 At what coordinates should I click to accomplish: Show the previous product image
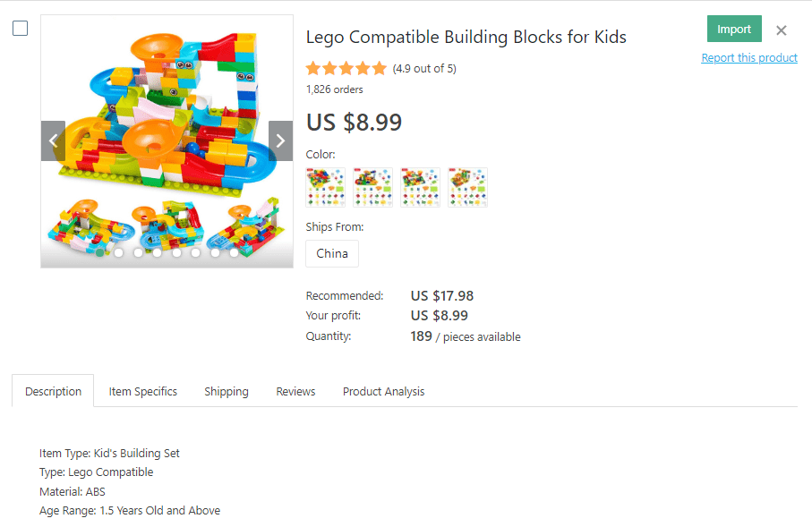[53, 140]
